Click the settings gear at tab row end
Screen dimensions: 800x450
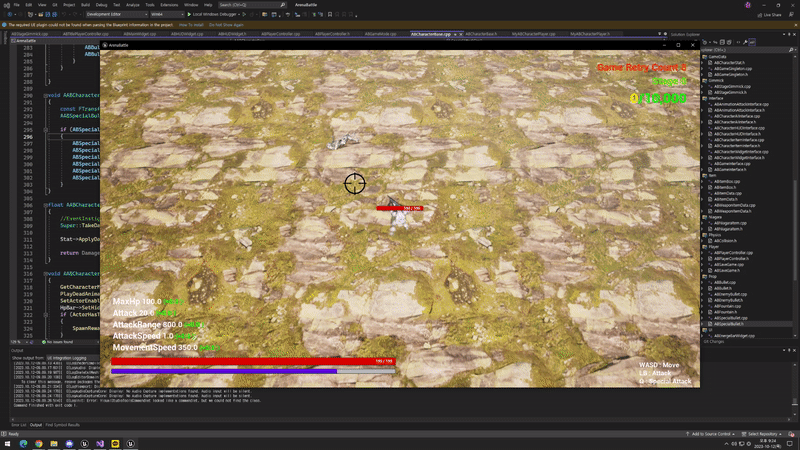pos(665,34)
